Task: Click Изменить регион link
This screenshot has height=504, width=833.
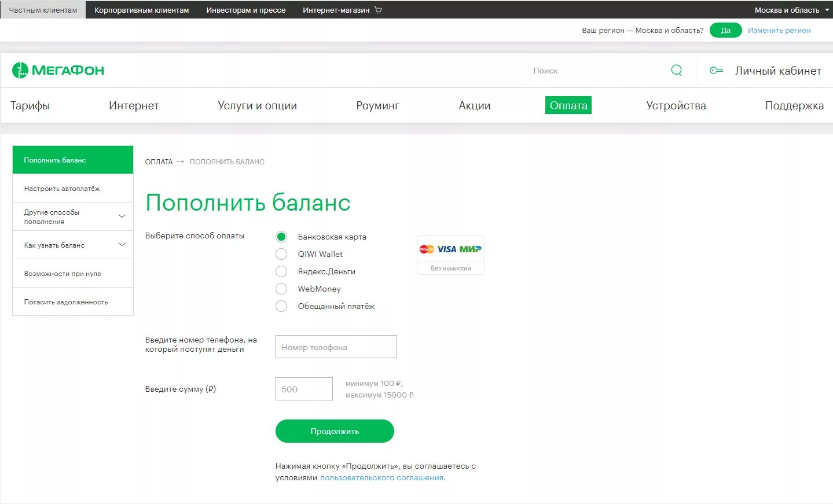Action: [x=779, y=30]
